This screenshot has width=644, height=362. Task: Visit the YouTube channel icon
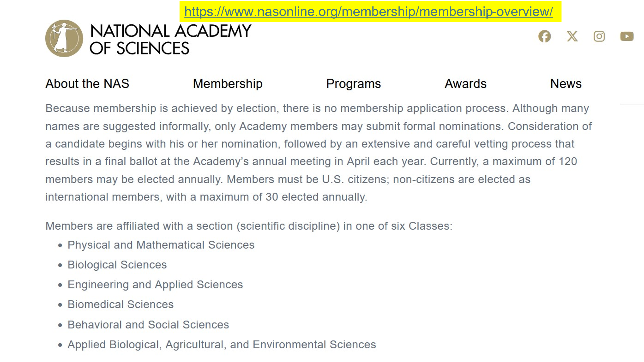pyautogui.click(x=627, y=36)
